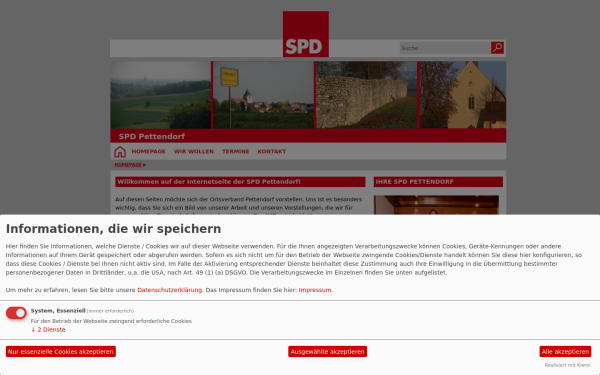The height and width of the screenshot is (375, 600).
Task: Toggle the System, Essenziell switch
Action: [x=16, y=313]
